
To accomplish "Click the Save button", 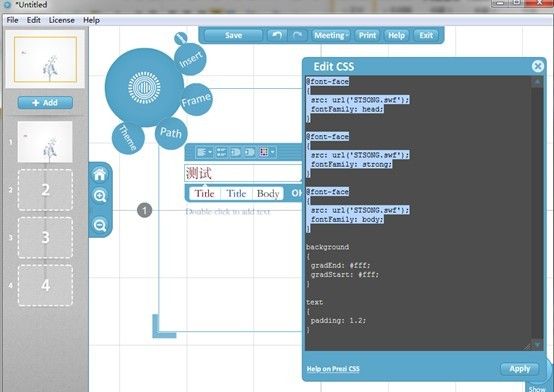I will [233, 35].
